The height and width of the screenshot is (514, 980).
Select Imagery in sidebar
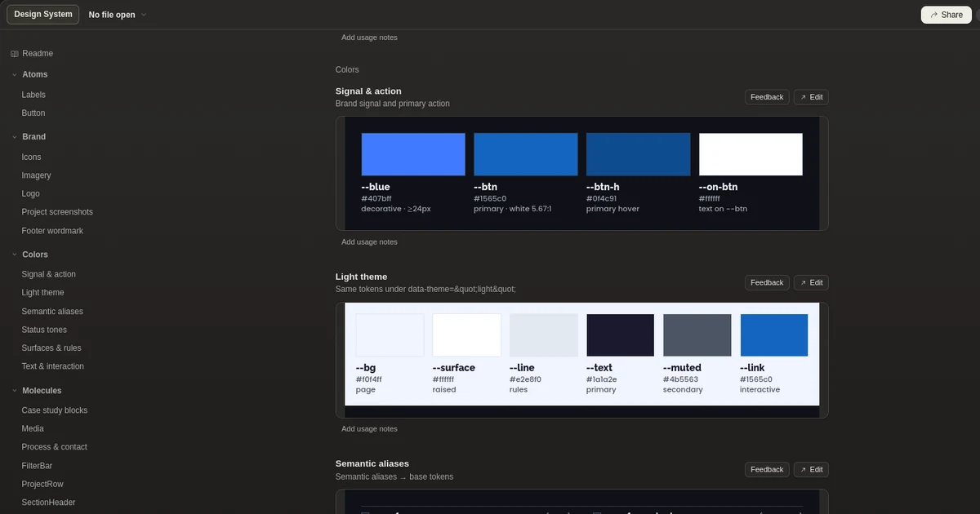36,175
